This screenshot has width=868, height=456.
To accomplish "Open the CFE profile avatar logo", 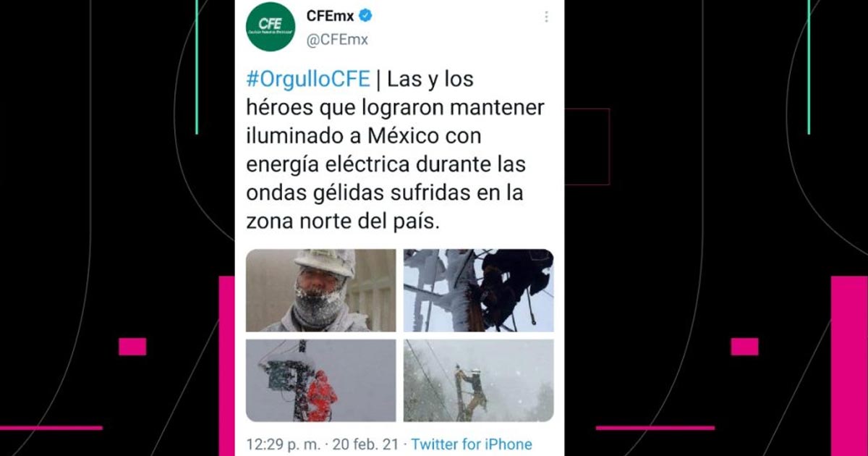I will pyautogui.click(x=271, y=27).
